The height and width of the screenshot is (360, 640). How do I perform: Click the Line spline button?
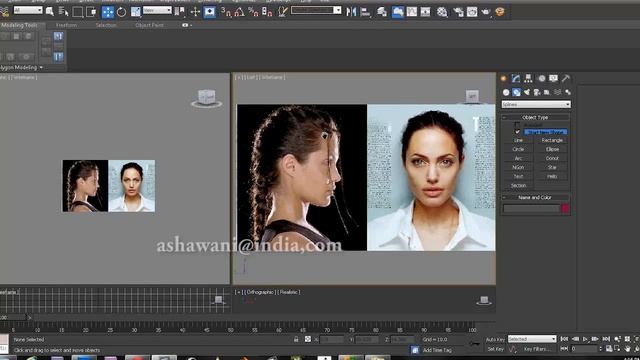tap(518, 140)
